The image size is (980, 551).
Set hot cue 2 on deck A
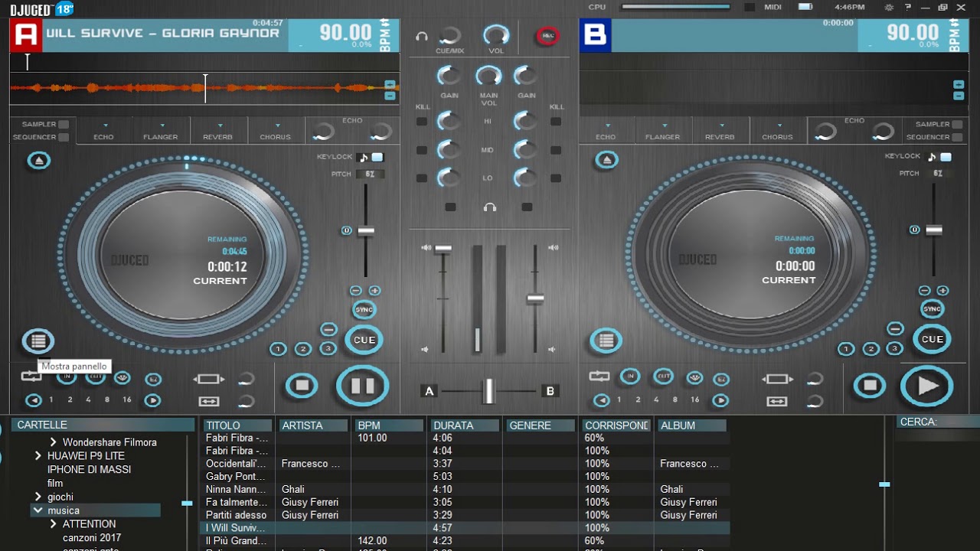click(x=303, y=349)
